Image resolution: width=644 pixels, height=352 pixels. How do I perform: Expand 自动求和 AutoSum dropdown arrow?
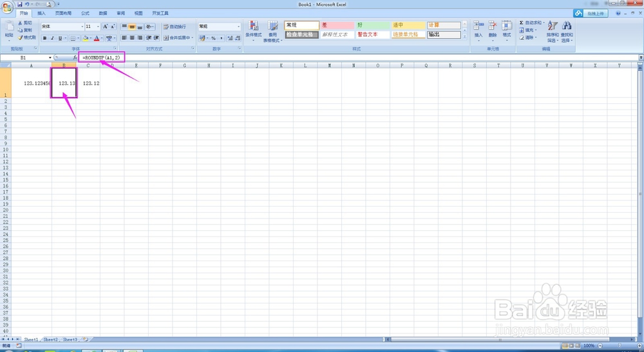coord(544,23)
